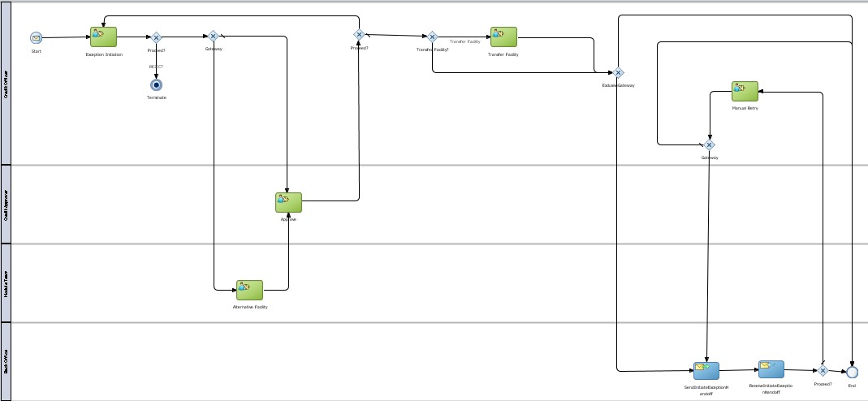The height and width of the screenshot is (401, 868).
Task: Select the End event
Action: click(x=852, y=373)
